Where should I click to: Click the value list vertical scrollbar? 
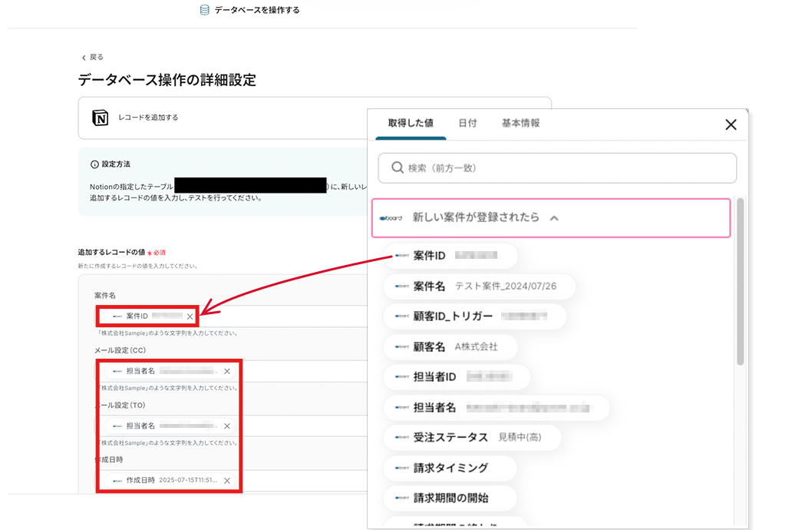(740, 281)
